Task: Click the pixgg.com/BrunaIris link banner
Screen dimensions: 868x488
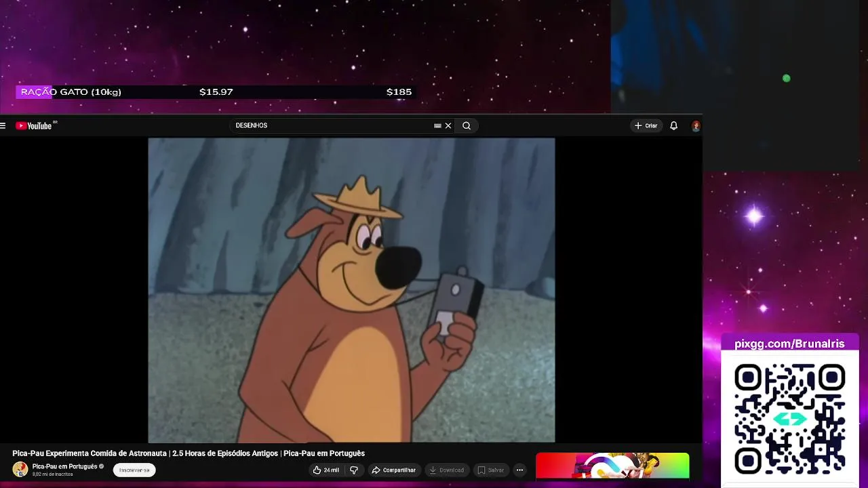Action: pos(789,344)
